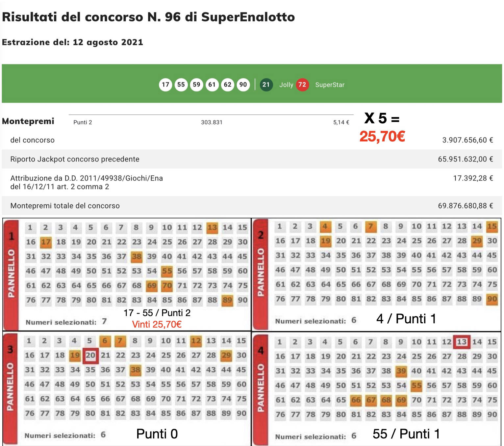Toggle number 55 in Pannello 4
Screen dimensions: 504x446
(416, 385)
